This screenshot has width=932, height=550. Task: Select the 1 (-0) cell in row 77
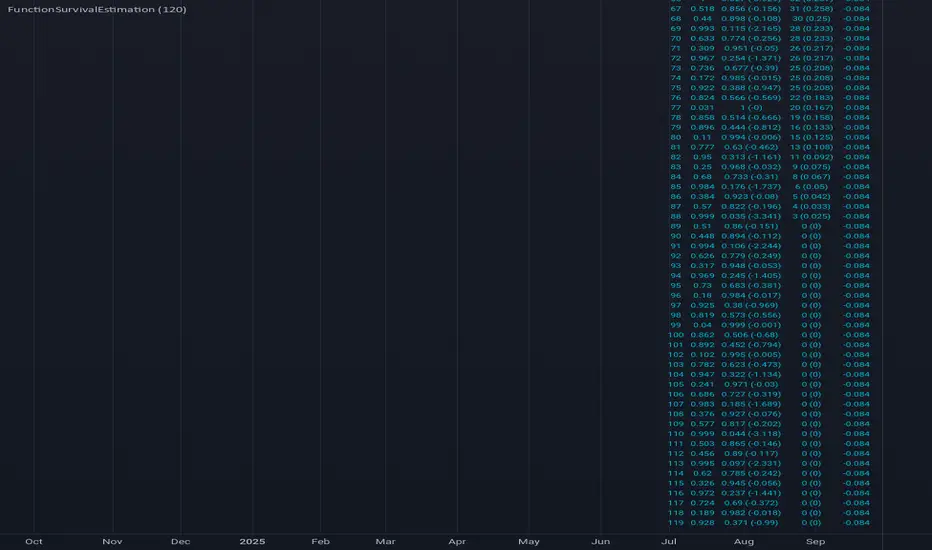(x=751, y=108)
